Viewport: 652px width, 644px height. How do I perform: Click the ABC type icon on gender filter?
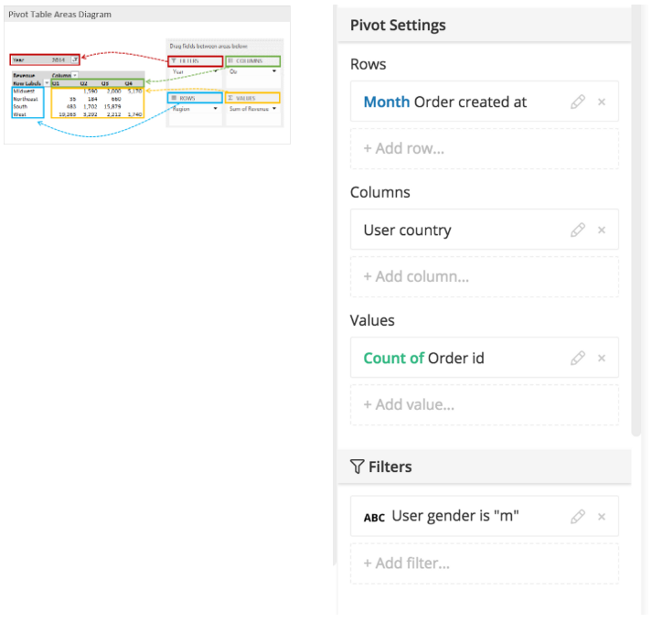[x=374, y=518]
